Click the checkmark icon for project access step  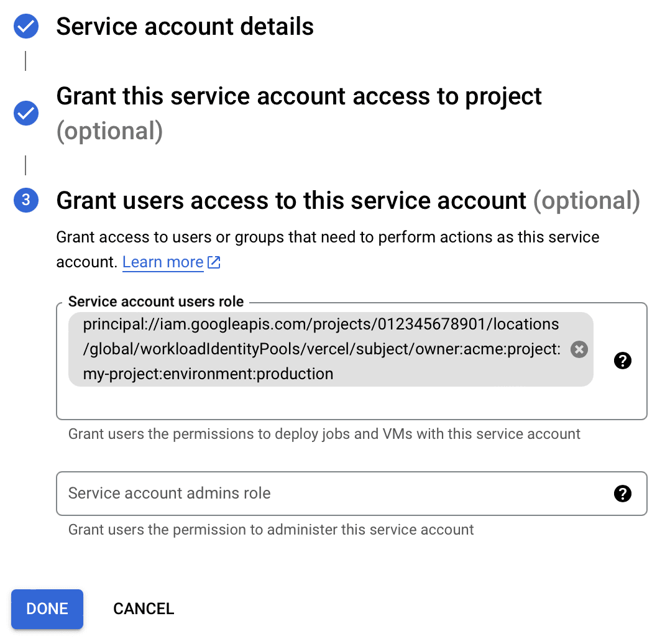[26, 113]
